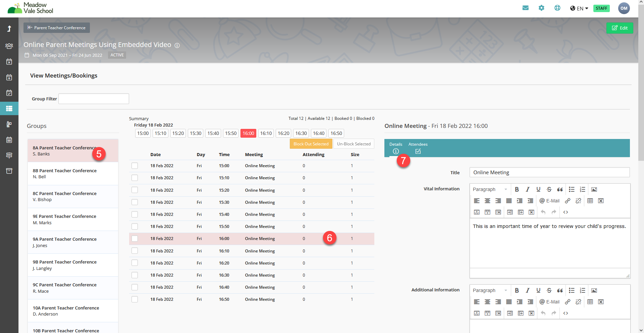The height and width of the screenshot is (333, 644).
Task: Select the 16:00 meeting row checkbox
Action: pyautogui.click(x=135, y=239)
